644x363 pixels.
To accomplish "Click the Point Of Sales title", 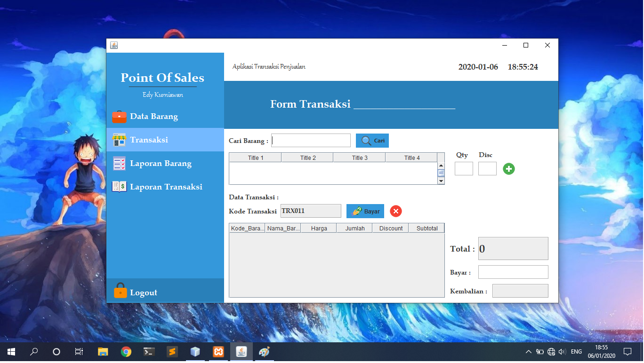I will coord(162,78).
